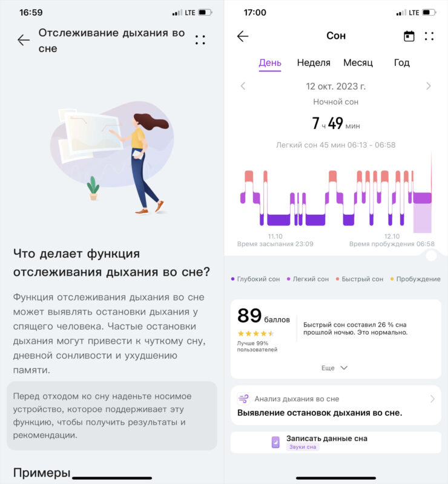Tap the sleep recording phone icon

pos(275,442)
